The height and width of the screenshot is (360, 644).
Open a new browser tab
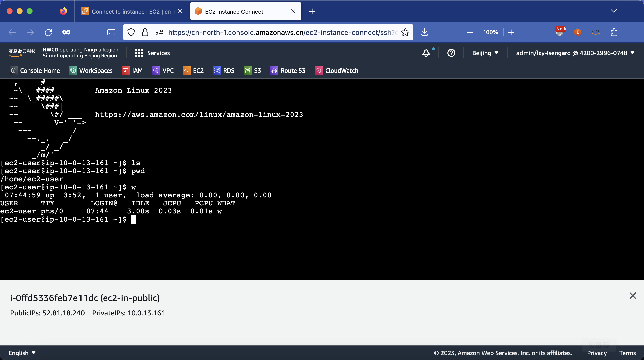pyautogui.click(x=312, y=11)
